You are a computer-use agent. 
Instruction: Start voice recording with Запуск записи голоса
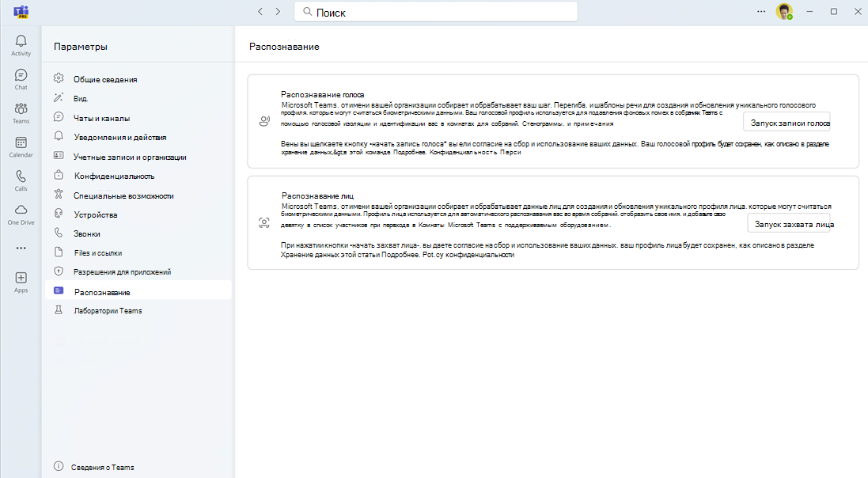tap(787, 123)
